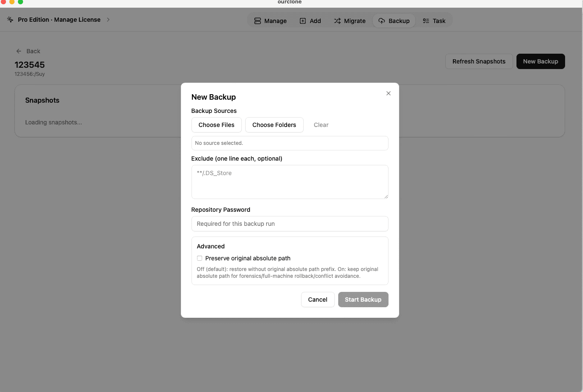Click the Back arrow icon
This screenshot has height=392, width=583.
(18, 51)
